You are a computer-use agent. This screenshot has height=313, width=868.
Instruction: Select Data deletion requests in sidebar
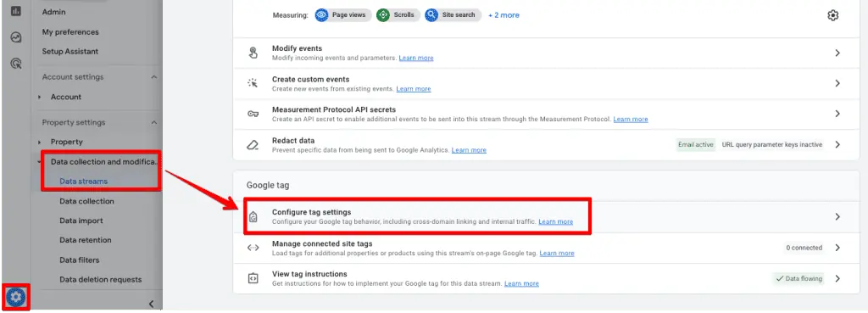tap(101, 279)
